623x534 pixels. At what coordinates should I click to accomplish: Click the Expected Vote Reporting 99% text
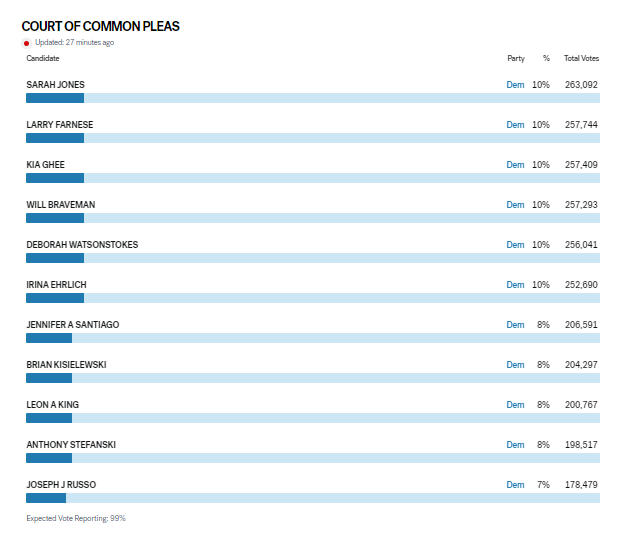[x=76, y=518]
